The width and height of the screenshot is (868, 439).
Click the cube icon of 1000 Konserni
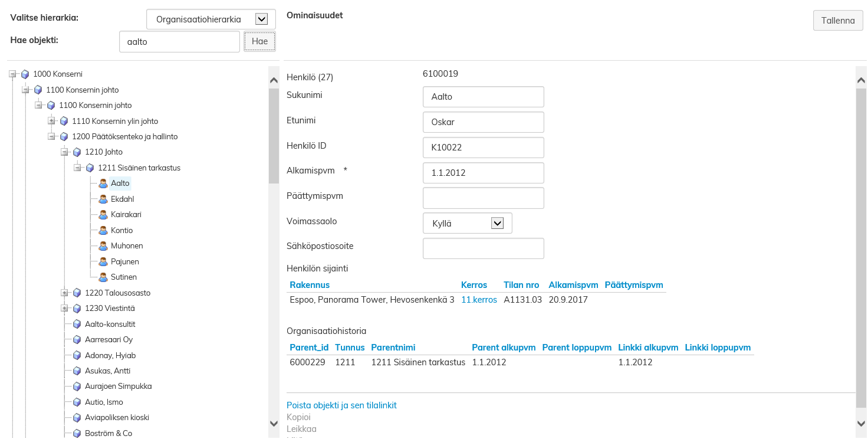[25, 74]
